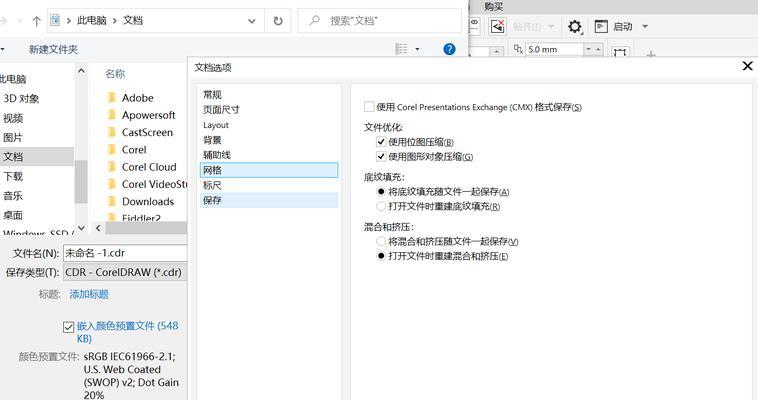
Task: Select 背景 in options list
Action: coord(269,140)
